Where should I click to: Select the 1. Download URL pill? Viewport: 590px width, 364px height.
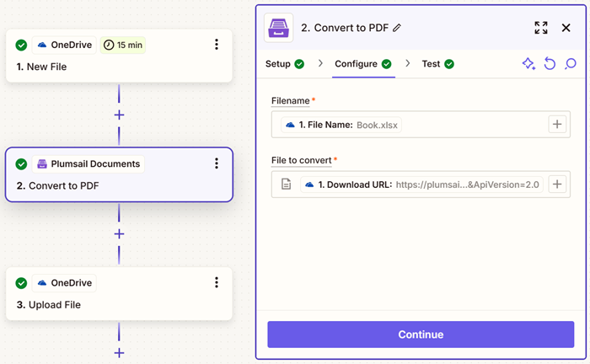[x=421, y=185]
